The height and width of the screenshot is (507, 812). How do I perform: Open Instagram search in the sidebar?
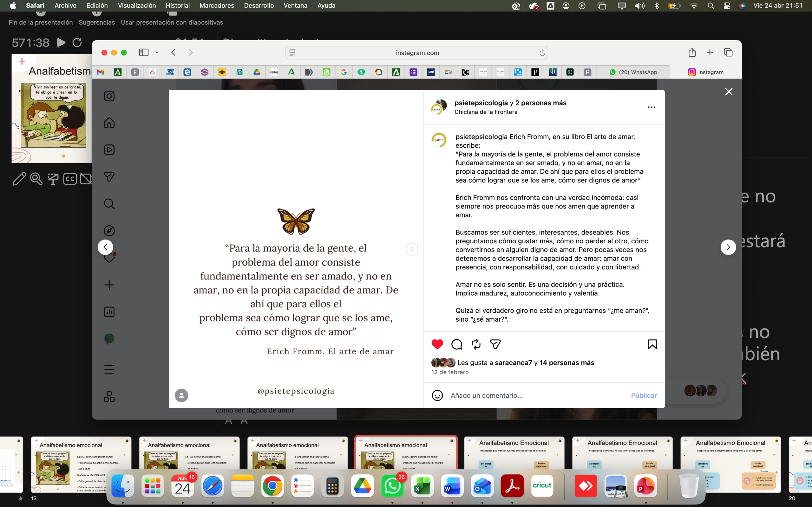[x=109, y=203]
